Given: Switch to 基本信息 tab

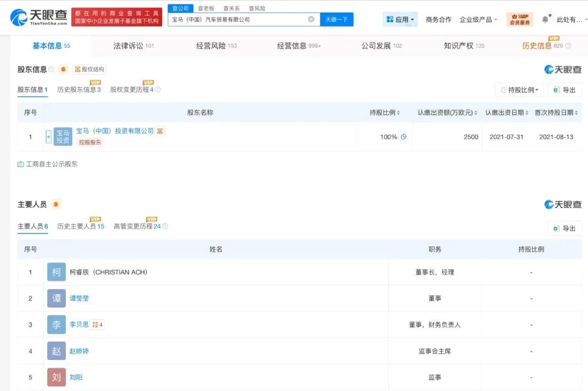Looking at the screenshot, I should pos(51,46).
